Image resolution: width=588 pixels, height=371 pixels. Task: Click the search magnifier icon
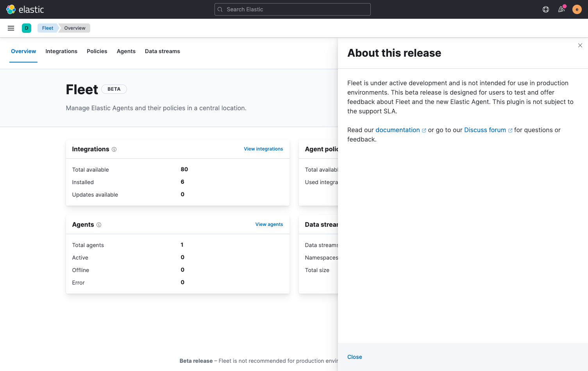[x=220, y=9]
